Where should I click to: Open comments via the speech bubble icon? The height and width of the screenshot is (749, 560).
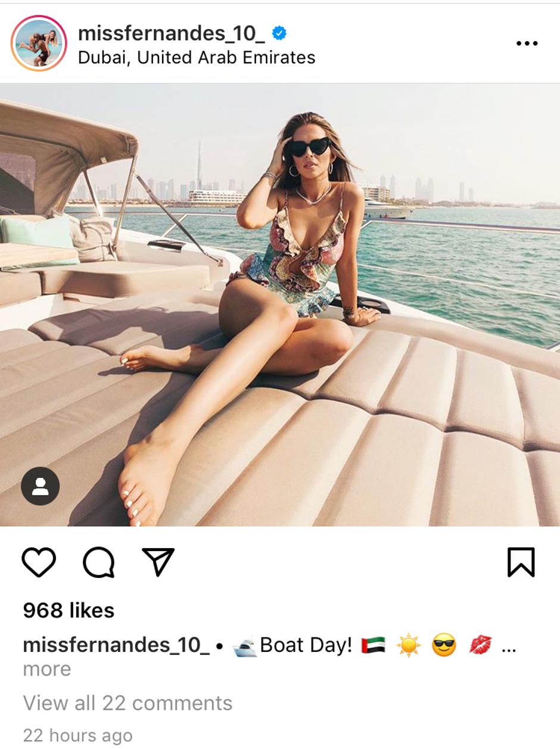click(x=99, y=562)
